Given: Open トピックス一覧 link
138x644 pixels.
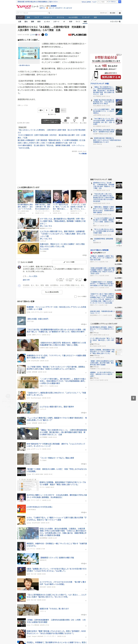Looking at the screenshot, I should 115,21.
